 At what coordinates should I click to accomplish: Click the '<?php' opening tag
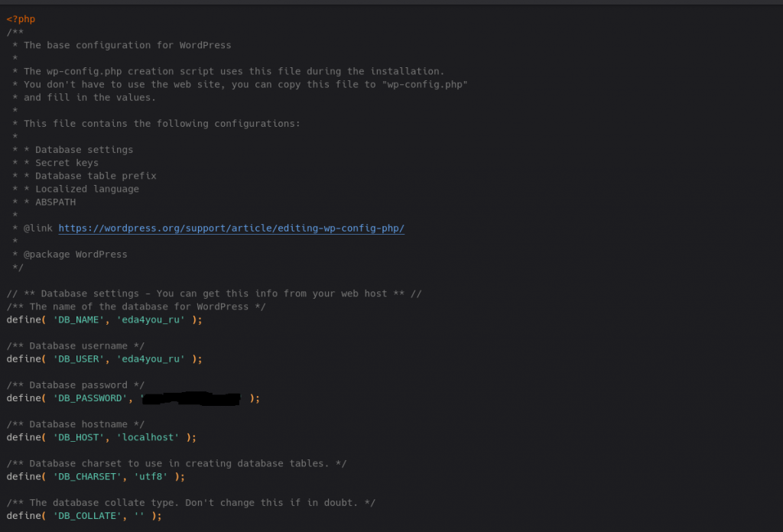21,19
